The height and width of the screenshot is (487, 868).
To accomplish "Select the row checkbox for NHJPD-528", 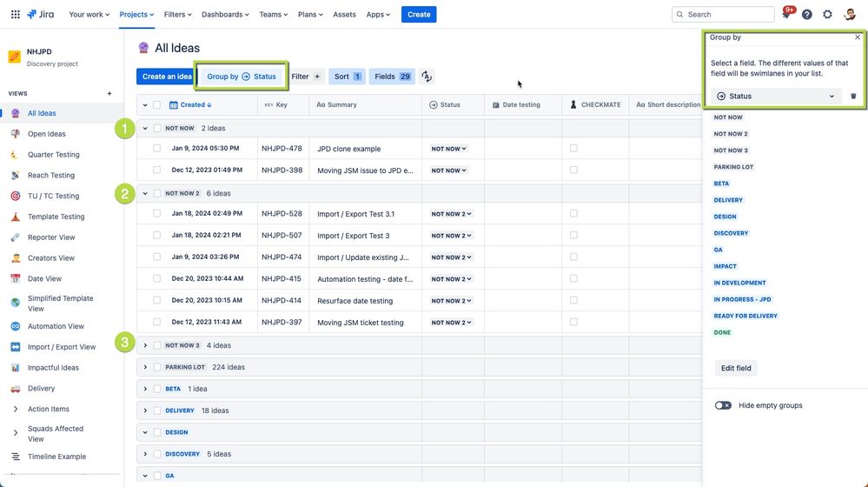I will tap(156, 214).
